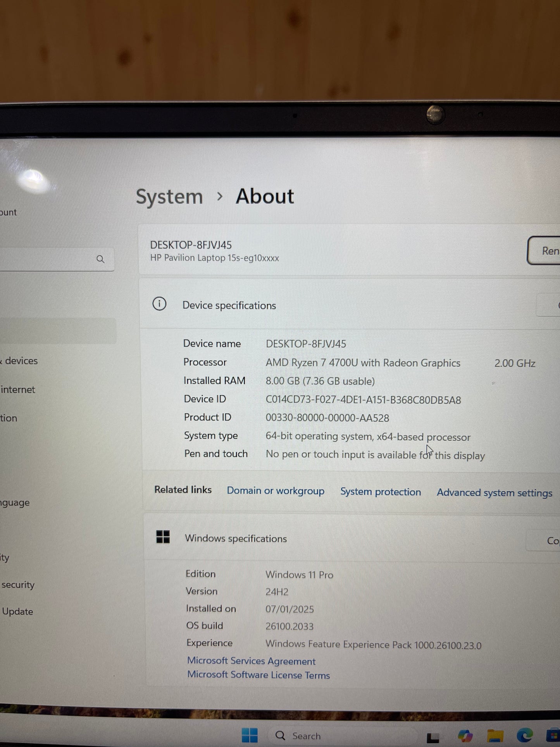Click the System type label
Viewport: 560px width, 747px height.
(211, 436)
